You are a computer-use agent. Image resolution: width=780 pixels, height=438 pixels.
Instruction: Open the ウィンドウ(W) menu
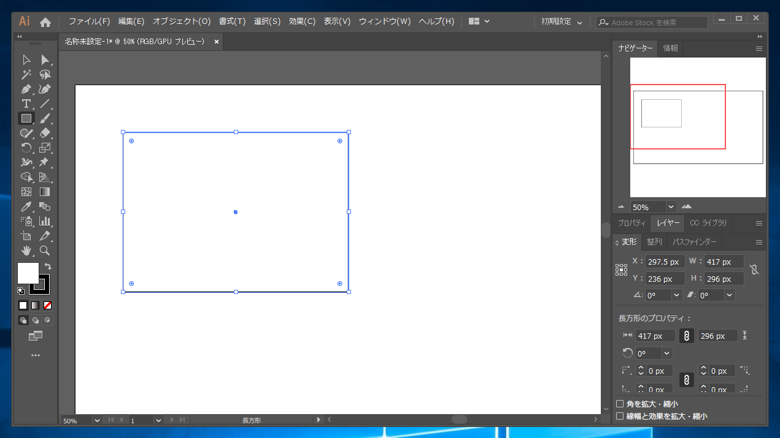coord(385,21)
